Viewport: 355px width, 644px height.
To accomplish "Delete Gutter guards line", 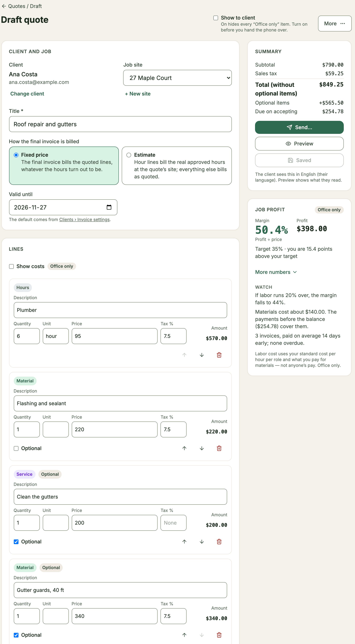I will click(x=219, y=635).
